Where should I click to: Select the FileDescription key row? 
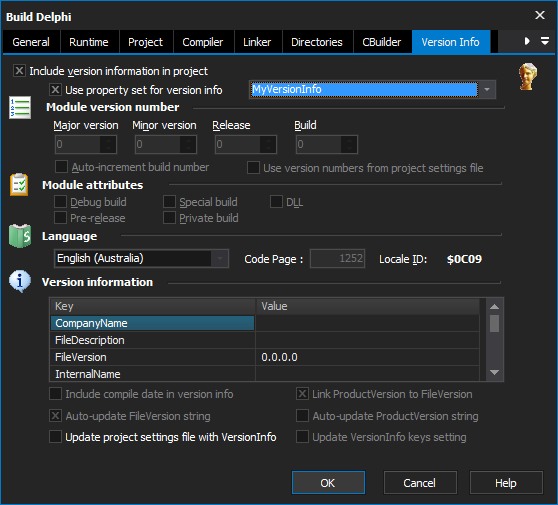click(153, 340)
